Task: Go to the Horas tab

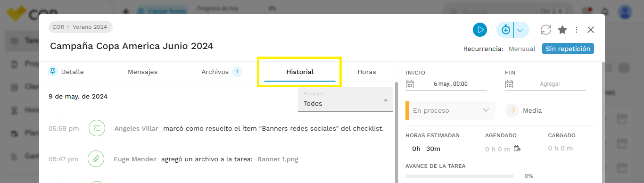Action: pyautogui.click(x=367, y=72)
